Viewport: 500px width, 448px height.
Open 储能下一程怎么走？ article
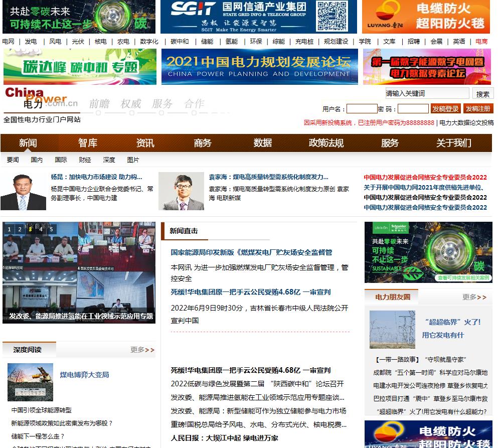[38, 436]
